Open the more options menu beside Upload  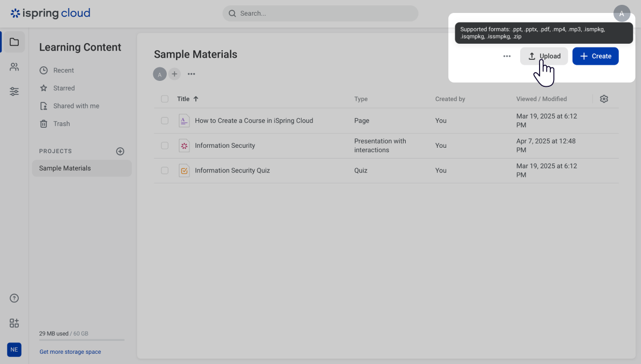[x=507, y=56]
